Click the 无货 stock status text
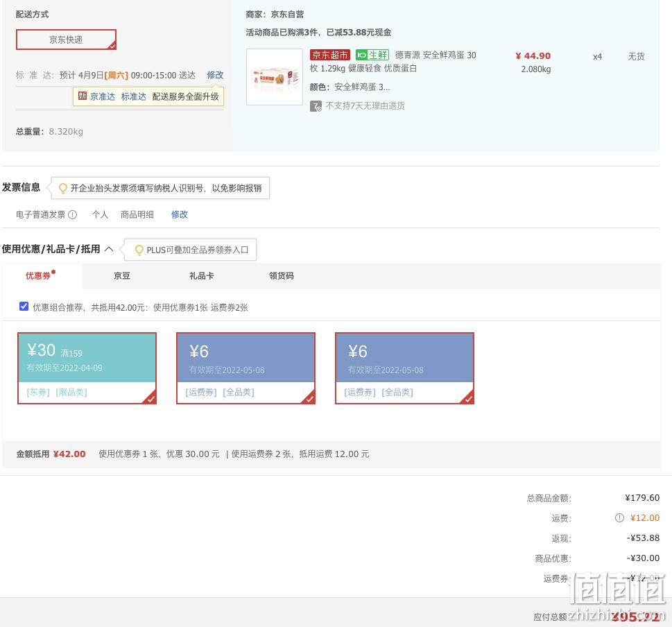This screenshot has height=627, width=672. pos(636,56)
